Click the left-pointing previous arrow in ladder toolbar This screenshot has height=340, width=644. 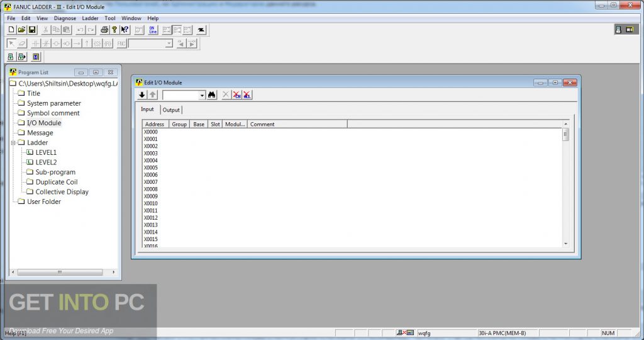180,43
